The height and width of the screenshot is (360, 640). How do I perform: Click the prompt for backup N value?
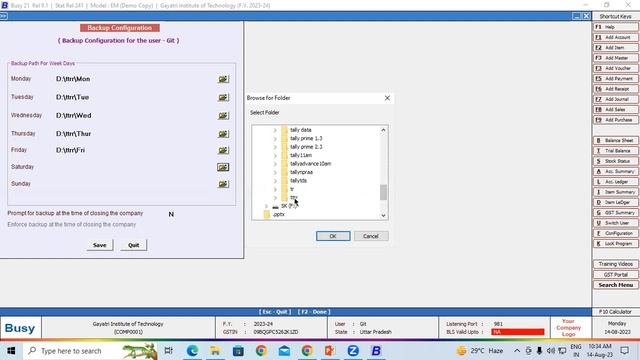pos(171,214)
